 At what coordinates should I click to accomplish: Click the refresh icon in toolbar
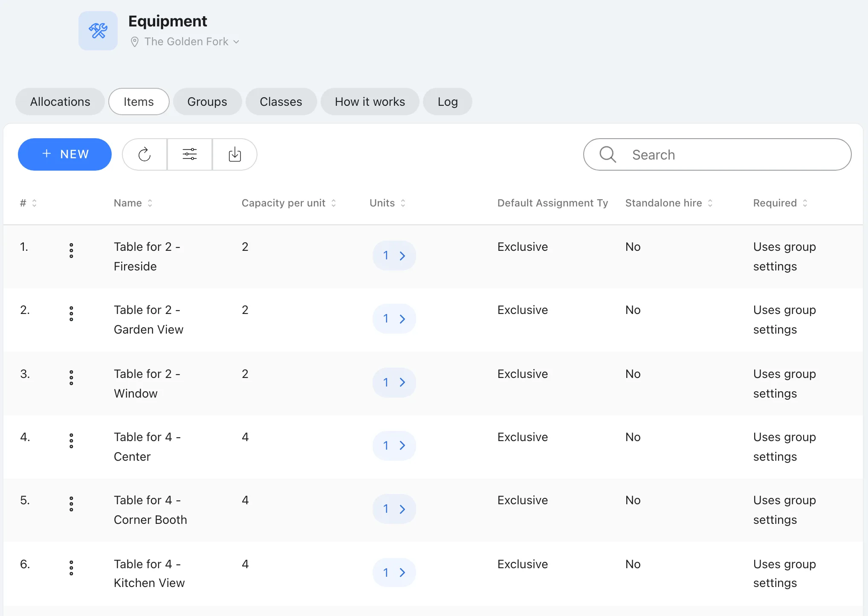(x=145, y=154)
